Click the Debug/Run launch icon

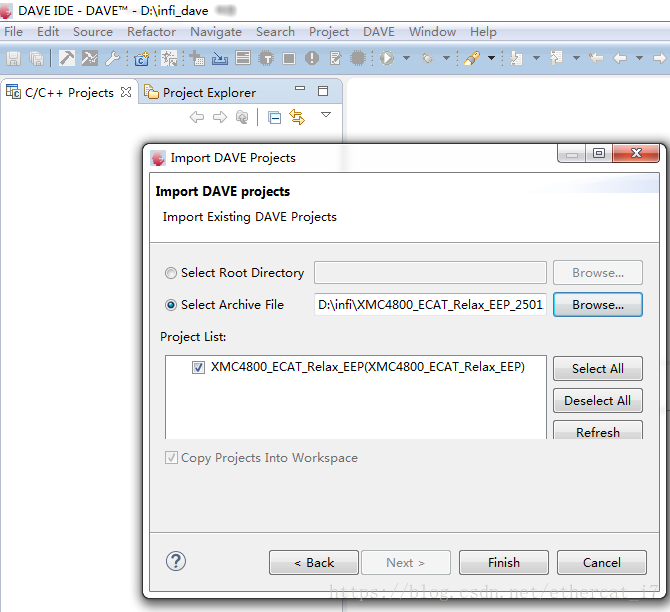pyautogui.click(x=387, y=58)
